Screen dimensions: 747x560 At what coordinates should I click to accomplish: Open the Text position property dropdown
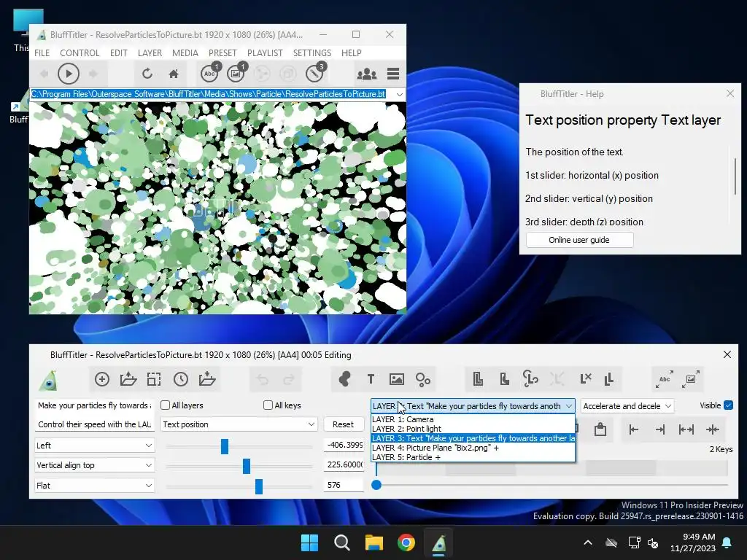coord(239,424)
